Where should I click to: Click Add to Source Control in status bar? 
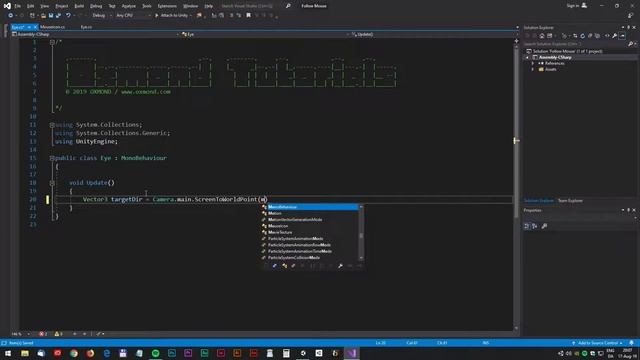pyautogui.click(x=597, y=343)
